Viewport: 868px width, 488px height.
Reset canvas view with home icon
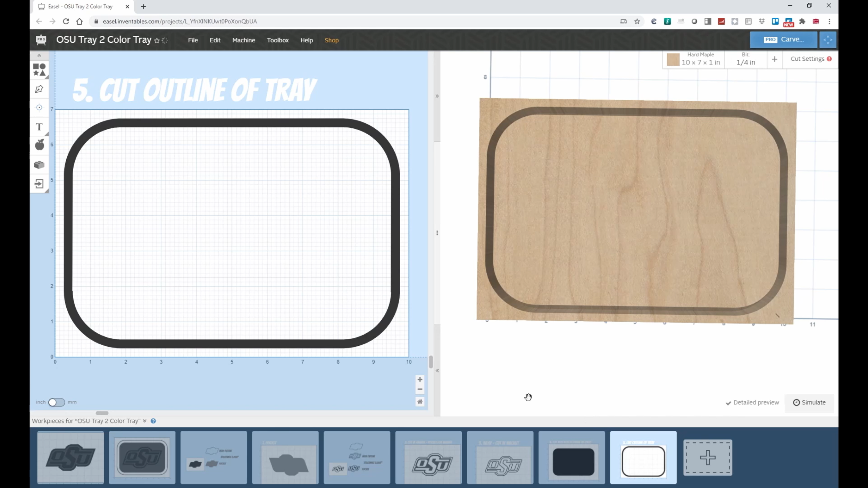click(420, 402)
